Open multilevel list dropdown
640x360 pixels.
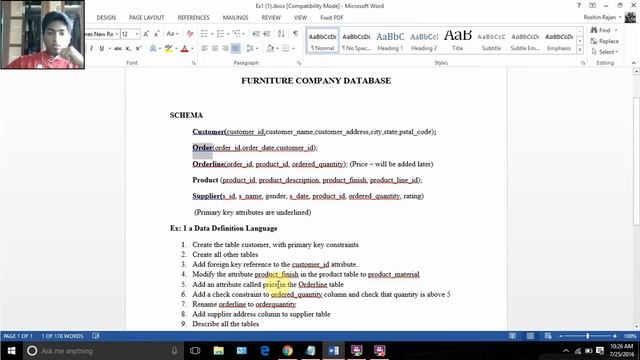tap(244, 34)
